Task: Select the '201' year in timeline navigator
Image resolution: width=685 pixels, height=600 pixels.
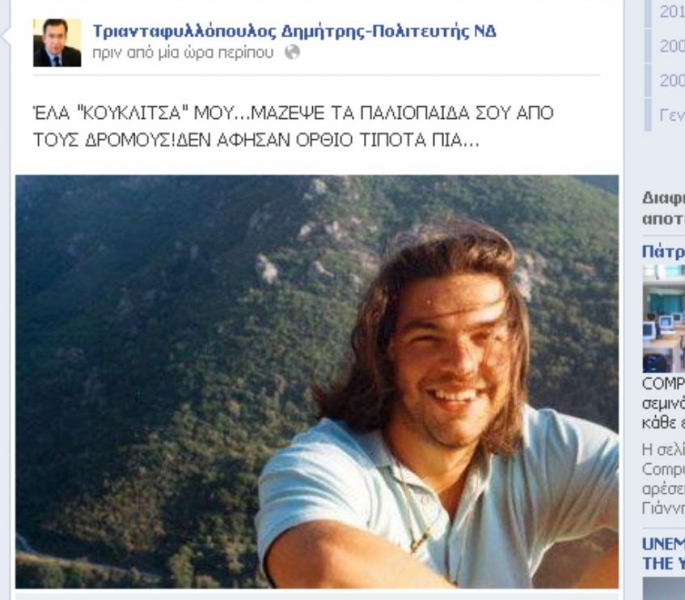Action: tap(672, 12)
